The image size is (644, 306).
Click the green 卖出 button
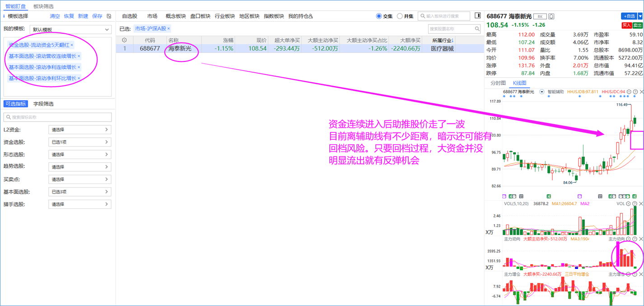pyautogui.click(x=638, y=25)
